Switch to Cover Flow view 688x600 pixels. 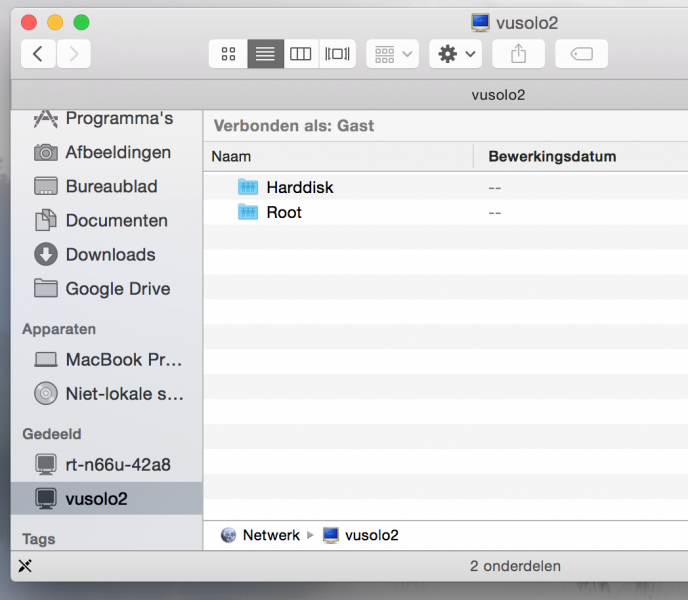pyautogui.click(x=337, y=54)
